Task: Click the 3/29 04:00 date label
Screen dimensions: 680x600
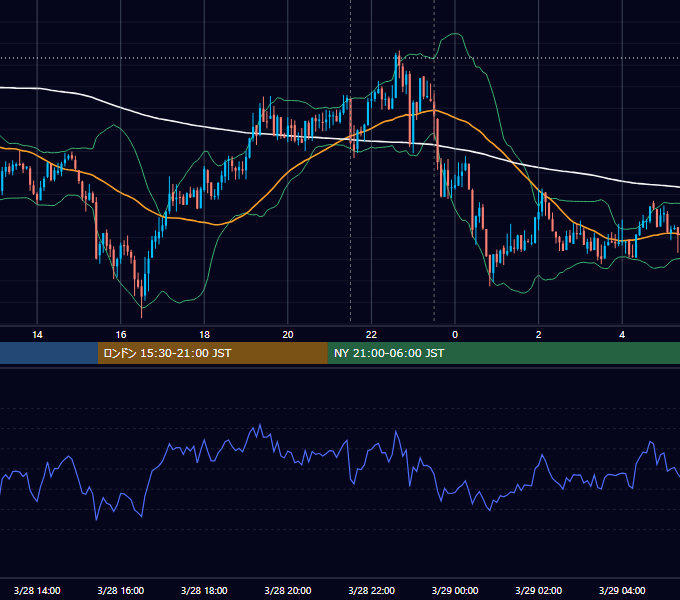Action: pyautogui.click(x=622, y=590)
